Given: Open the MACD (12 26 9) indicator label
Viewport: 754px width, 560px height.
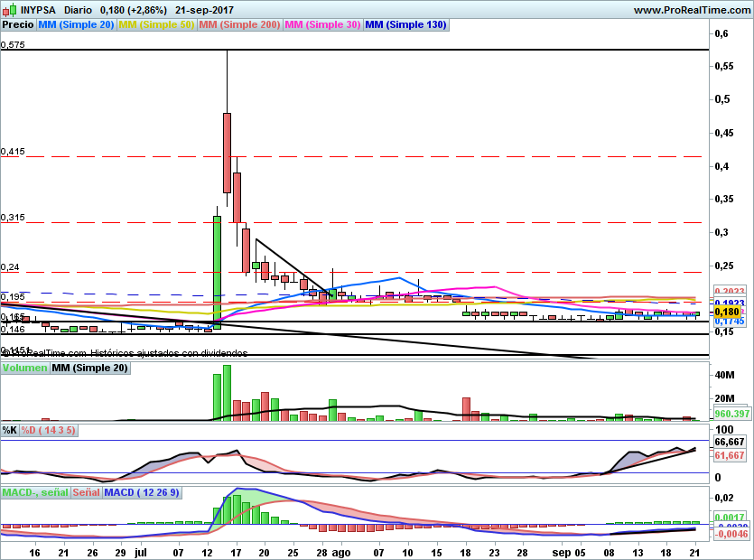Looking at the screenshot, I should click(143, 492).
